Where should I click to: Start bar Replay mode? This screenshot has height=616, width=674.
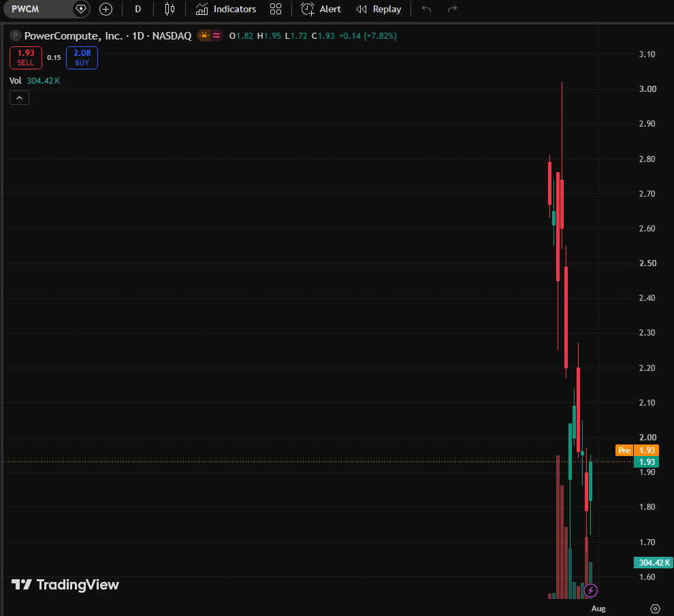(x=379, y=9)
